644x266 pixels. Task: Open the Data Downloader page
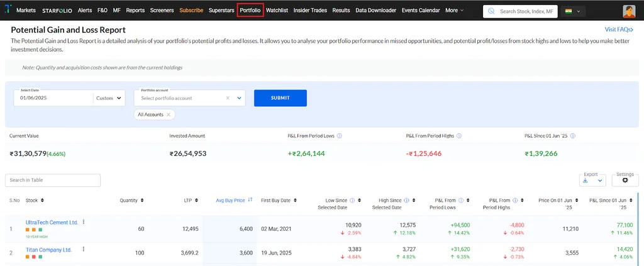coord(376,10)
